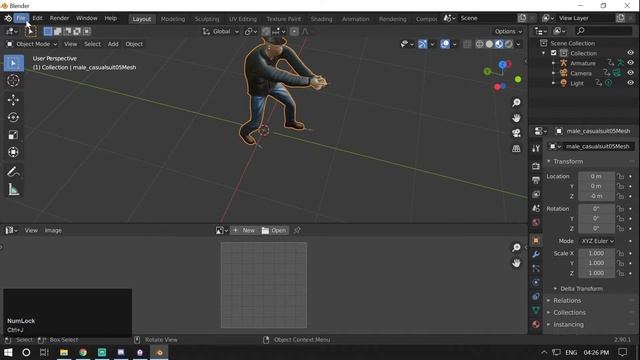Screen dimensions: 640x360
Task: Hide Armature using its eye icon
Action: point(630,63)
